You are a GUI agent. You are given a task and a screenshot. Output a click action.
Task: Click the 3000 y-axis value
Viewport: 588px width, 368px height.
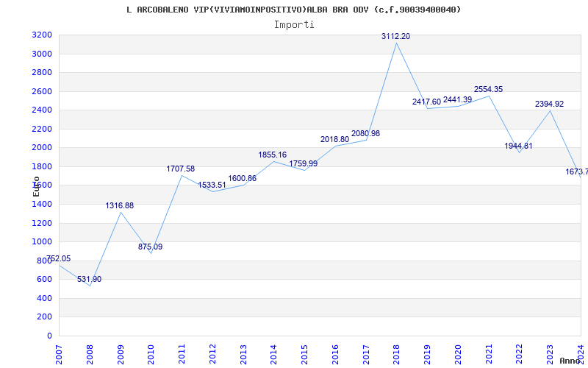(x=42, y=54)
